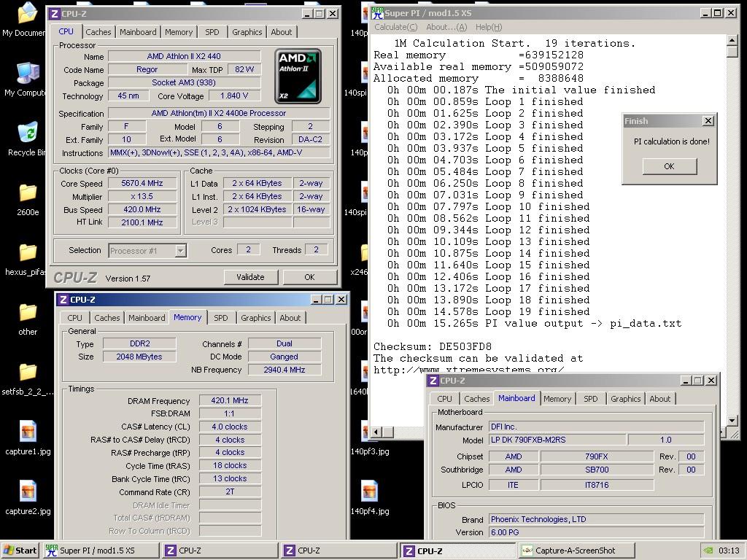Screen dimensions: 747x560
Task: Open About menu in Super PI
Action: pyautogui.click(x=446, y=27)
